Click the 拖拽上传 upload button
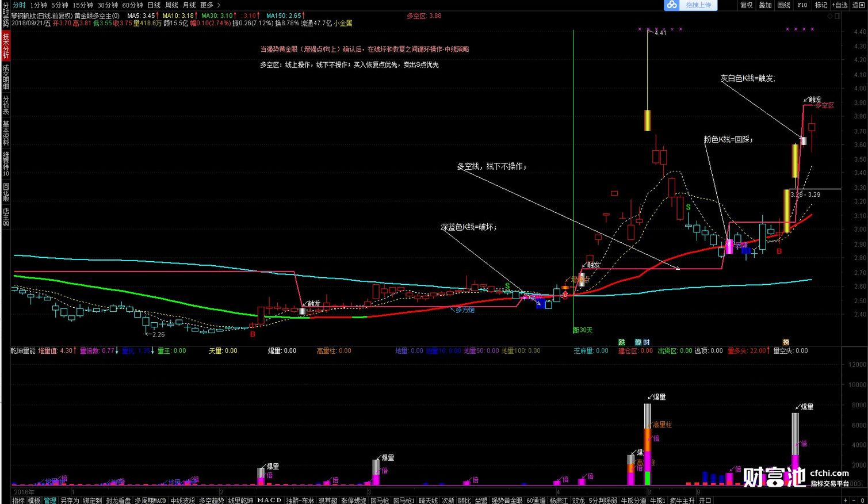The width and height of the screenshot is (868, 504). coord(698,5)
